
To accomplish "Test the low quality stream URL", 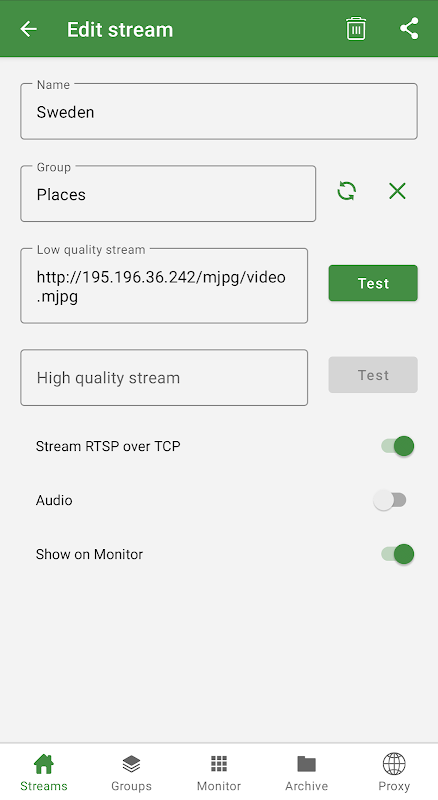I will 373,283.
